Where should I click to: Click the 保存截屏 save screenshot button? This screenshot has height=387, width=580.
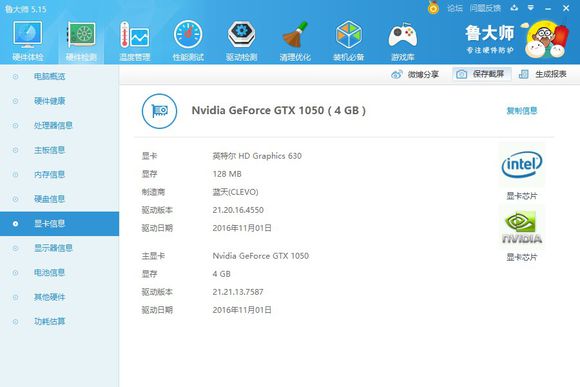click(x=481, y=74)
